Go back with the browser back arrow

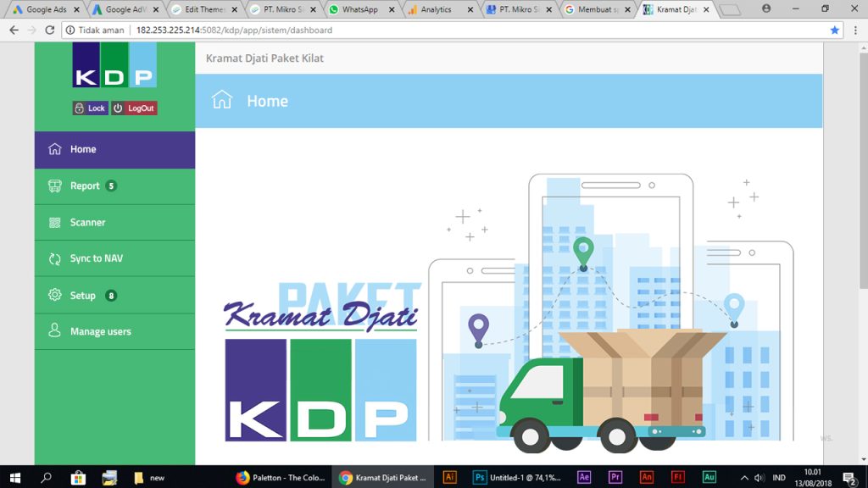14,30
